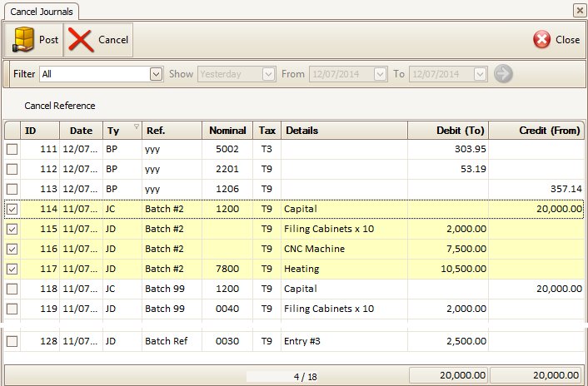The height and width of the screenshot is (386, 588).
Task: Click debit amount 53.19
Action: 473,169
